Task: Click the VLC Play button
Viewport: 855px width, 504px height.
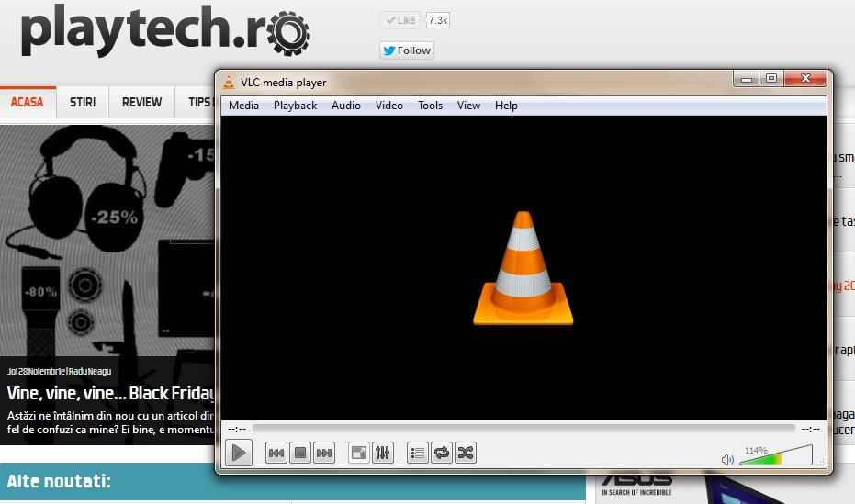Action: coord(239,453)
